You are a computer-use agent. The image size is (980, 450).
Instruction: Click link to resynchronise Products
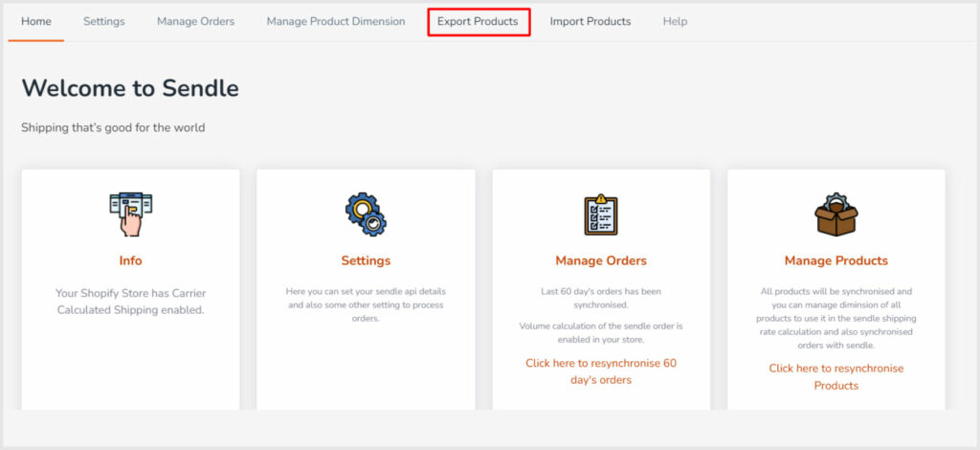point(835,376)
